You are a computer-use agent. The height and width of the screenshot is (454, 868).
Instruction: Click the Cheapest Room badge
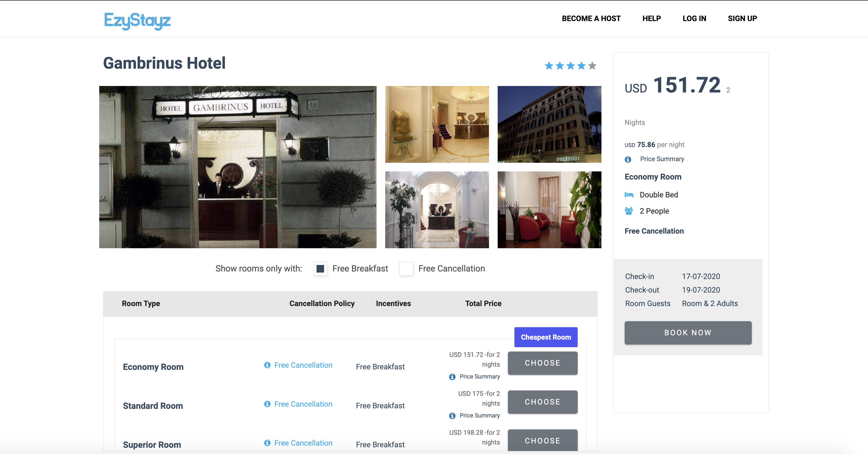(x=546, y=337)
